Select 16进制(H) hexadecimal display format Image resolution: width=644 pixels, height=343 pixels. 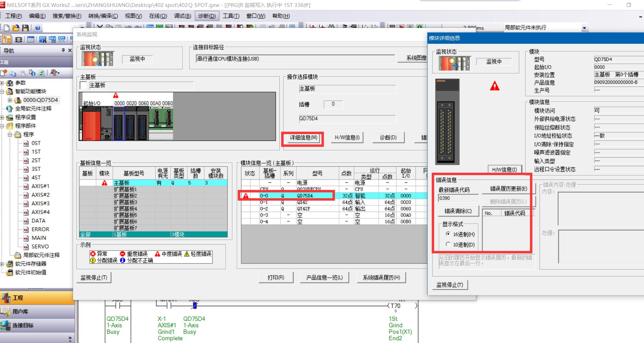448,234
